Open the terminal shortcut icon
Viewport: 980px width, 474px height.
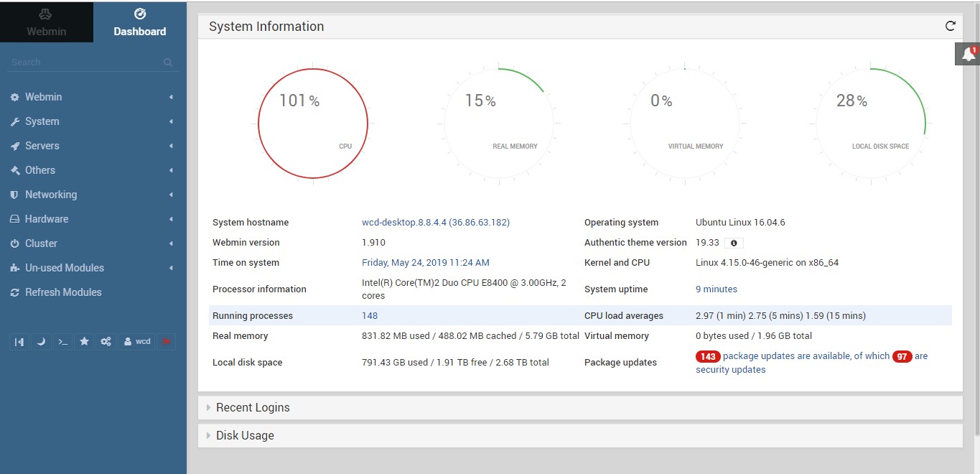click(62, 341)
